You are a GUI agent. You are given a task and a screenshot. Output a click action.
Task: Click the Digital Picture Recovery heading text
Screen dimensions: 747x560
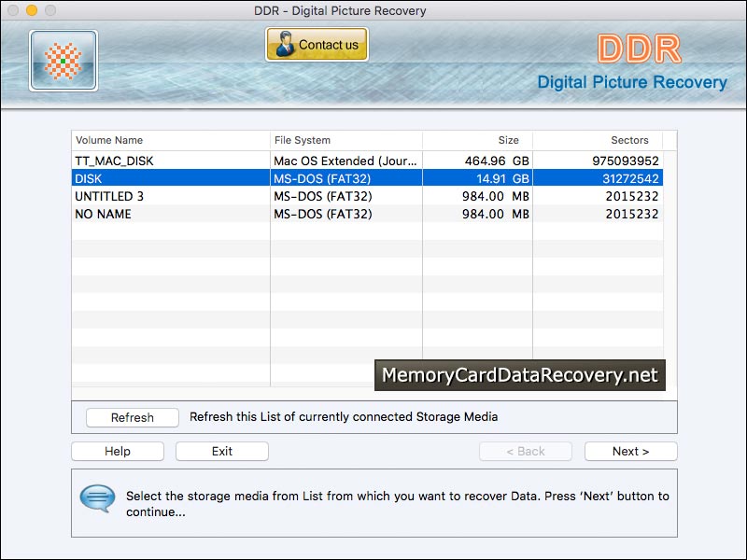click(x=635, y=82)
